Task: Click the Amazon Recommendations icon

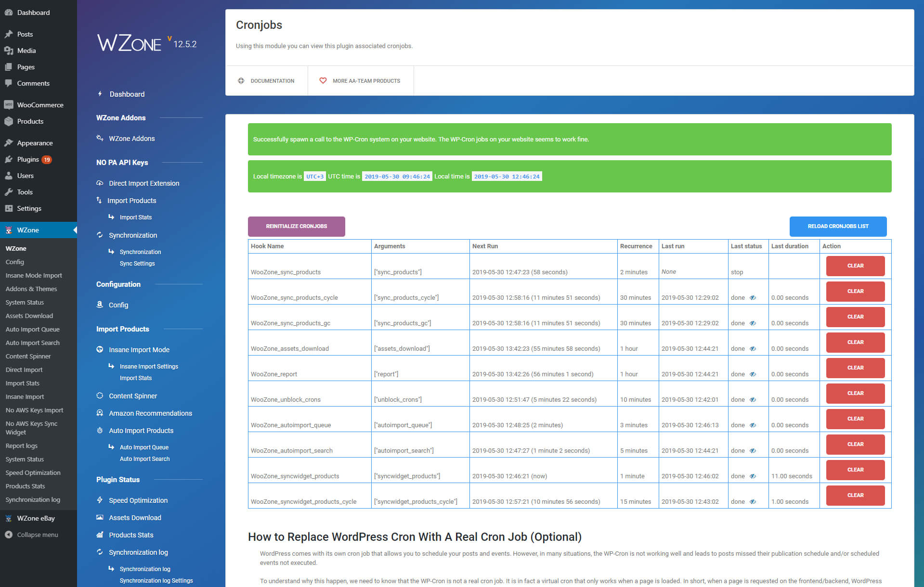Action: coord(100,413)
